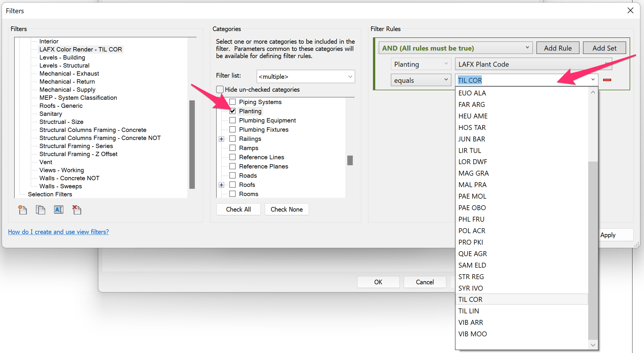Image resolution: width=644 pixels, height=353 pixels.
Task: Collapse the TIL COR value dropdown arrow
Action: pos(593,80)
